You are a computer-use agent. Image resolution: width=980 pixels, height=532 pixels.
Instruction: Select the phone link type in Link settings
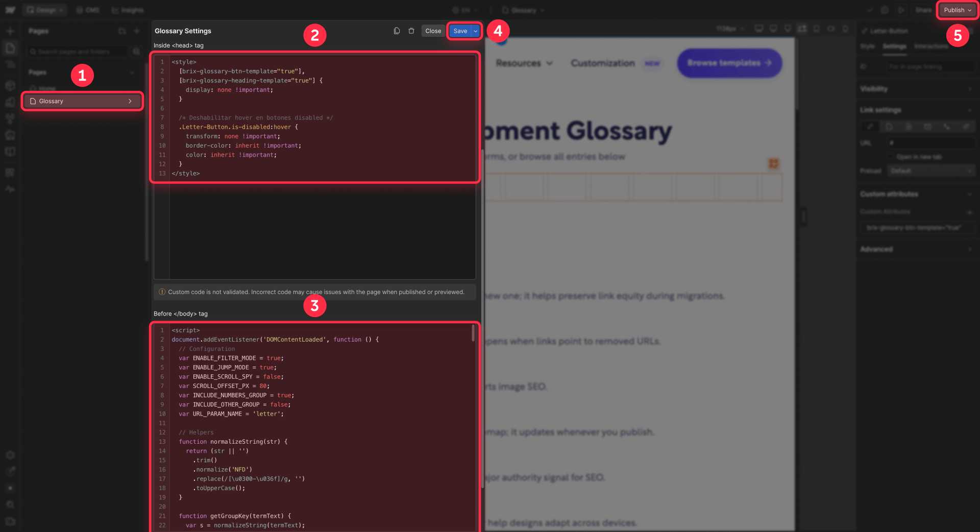tap(947, 126)
